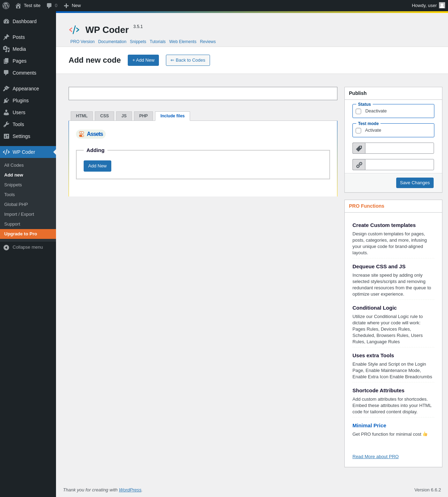Click the WP Coder logo in header

(x=74, y=30)
